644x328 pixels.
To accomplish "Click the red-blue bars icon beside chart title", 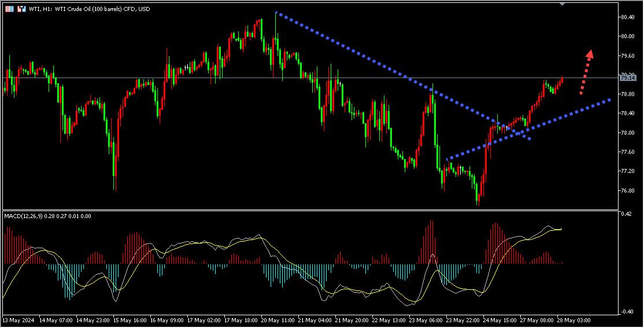I will (21, 9).
